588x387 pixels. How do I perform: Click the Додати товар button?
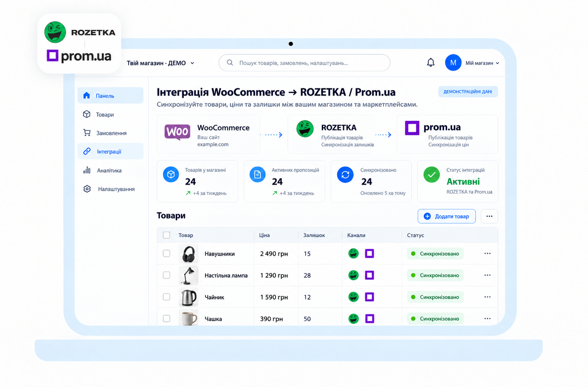point(446,216)
